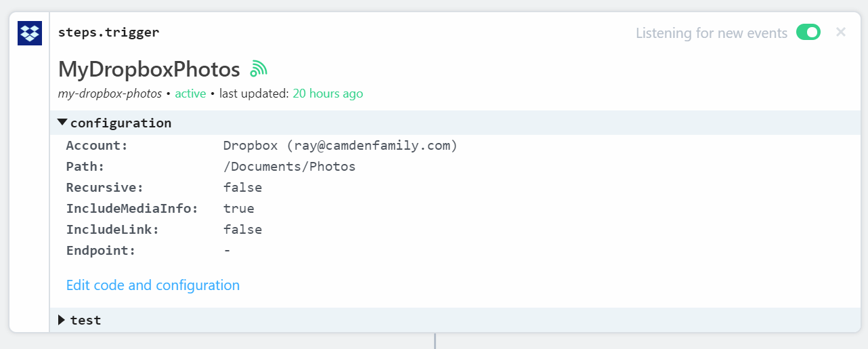
Task: Click the Dropbox logo icon
Action: coord(30,33)
